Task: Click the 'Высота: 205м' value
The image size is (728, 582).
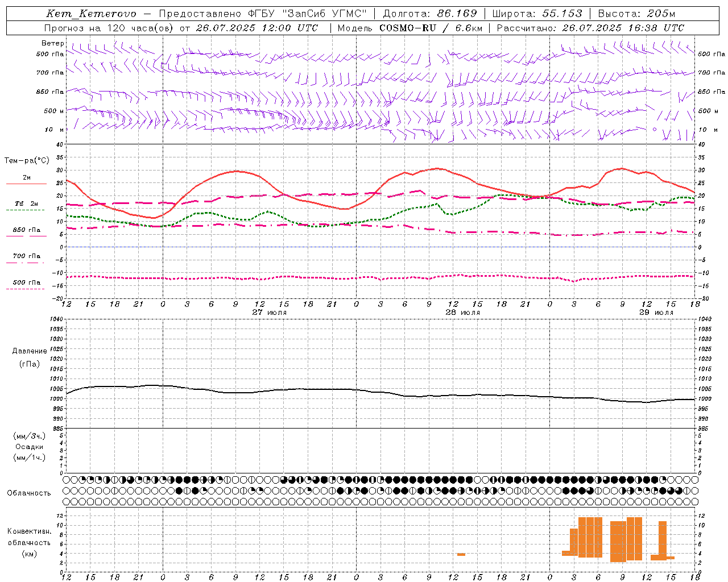Action: click(x=636, y=14)
